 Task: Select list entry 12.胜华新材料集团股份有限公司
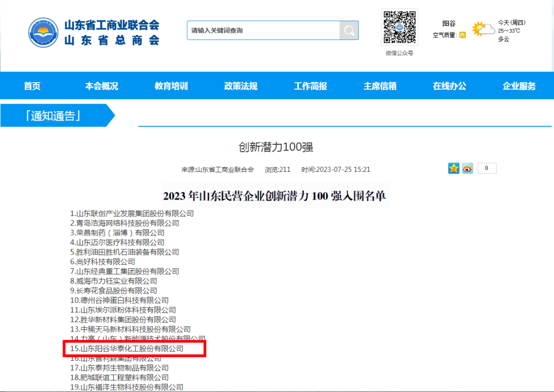coord(123,320)
